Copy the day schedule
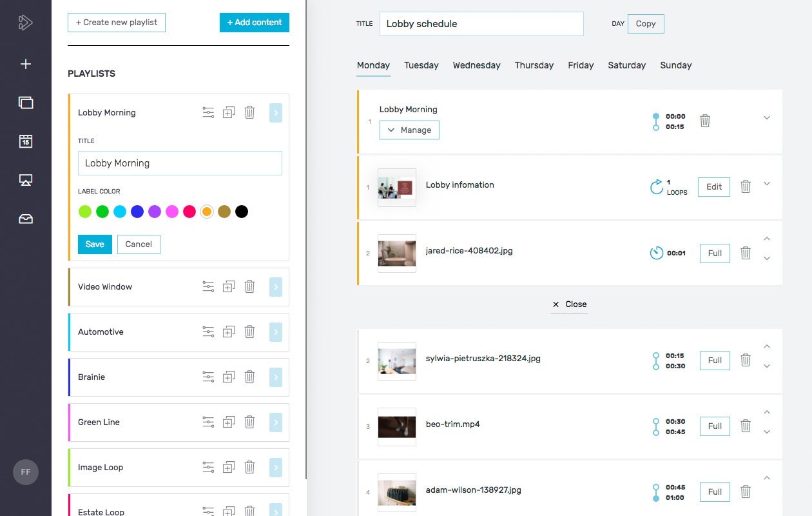 tap(646, 24)
